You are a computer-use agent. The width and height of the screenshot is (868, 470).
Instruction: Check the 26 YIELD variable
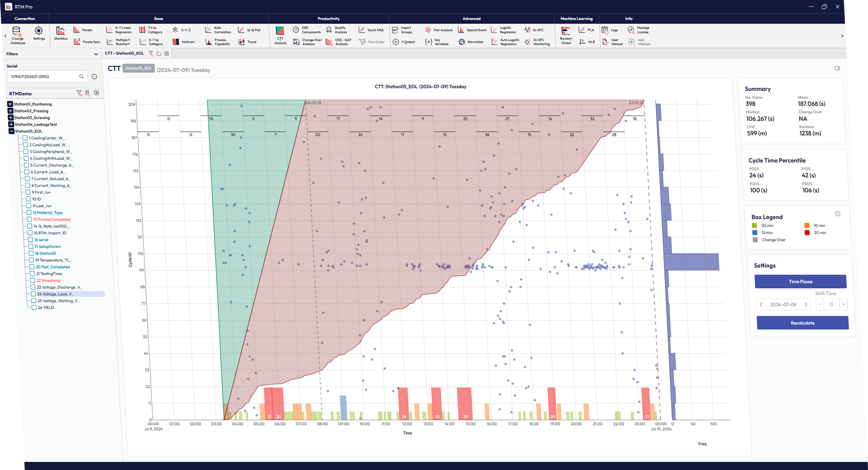click(34, 307)
